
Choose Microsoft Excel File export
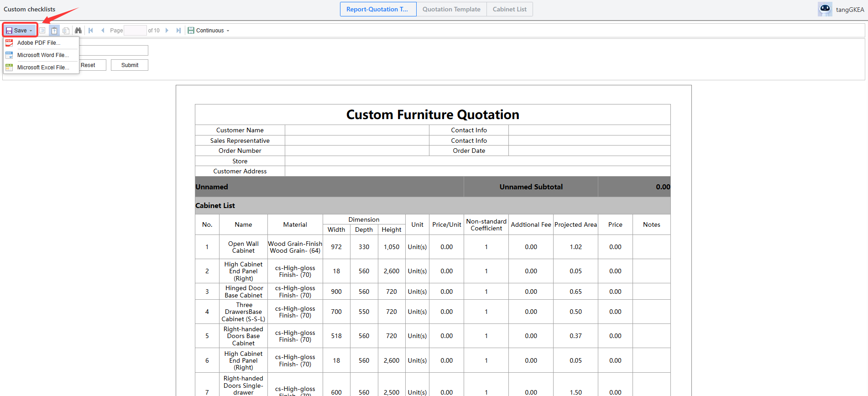pos(42,68)
